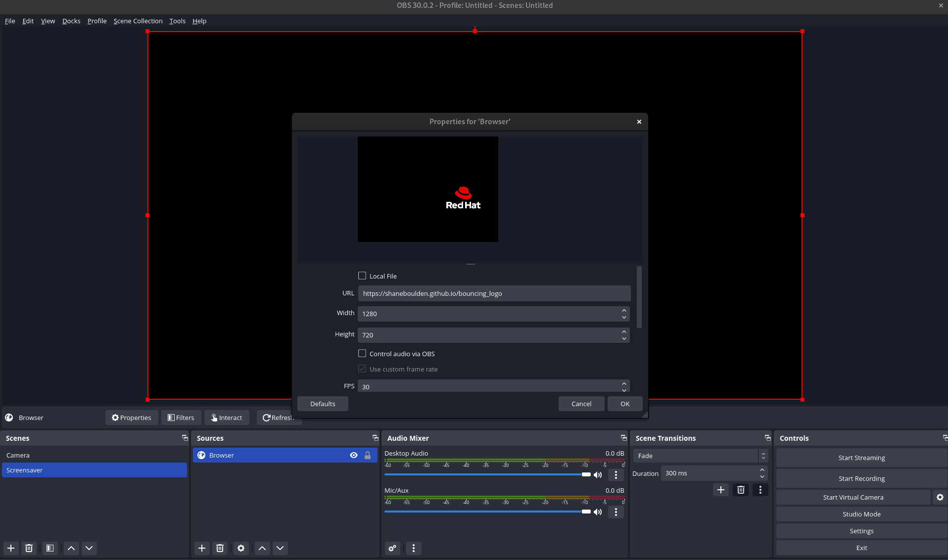The width and height of the screenshot is (948, 560).
Task: Undock the Scenes panel
Action: coord(185,438)
